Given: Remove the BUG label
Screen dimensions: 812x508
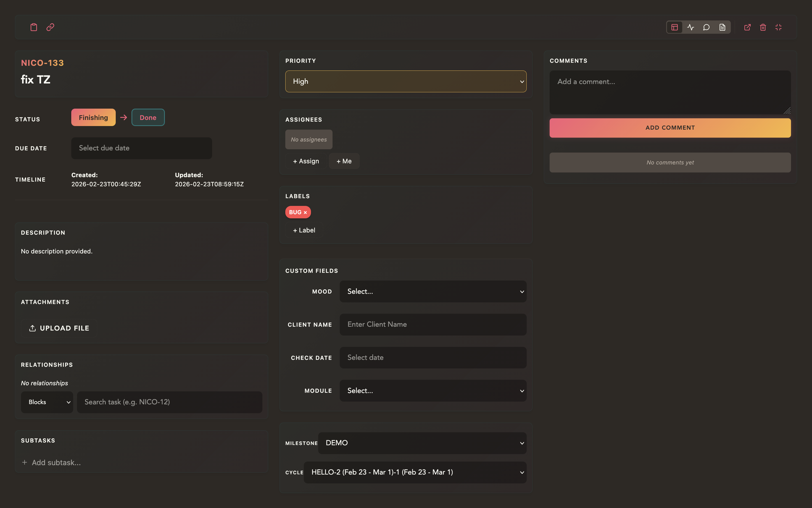Looking at the screenshot, I should 305,212.
